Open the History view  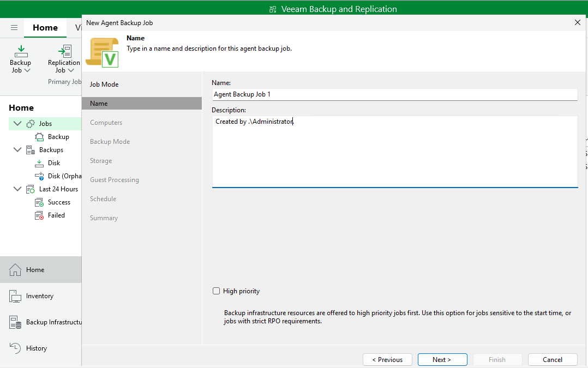tap(40, 348)
